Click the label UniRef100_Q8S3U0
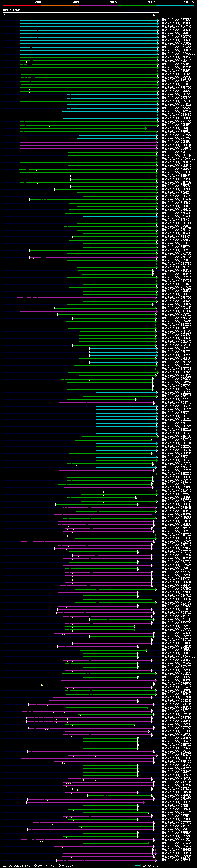197x868 pixels. pyautogui.click(x=177, y=856)
